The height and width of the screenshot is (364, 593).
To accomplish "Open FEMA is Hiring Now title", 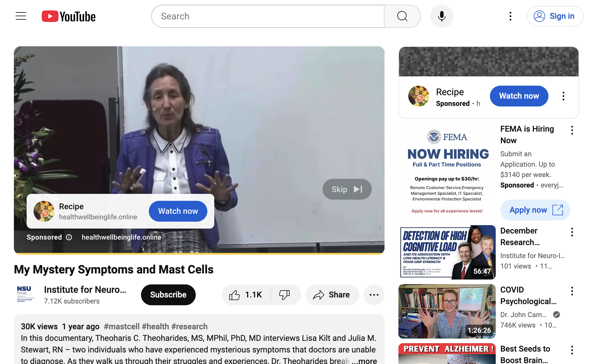I will [x=527, y=135].
